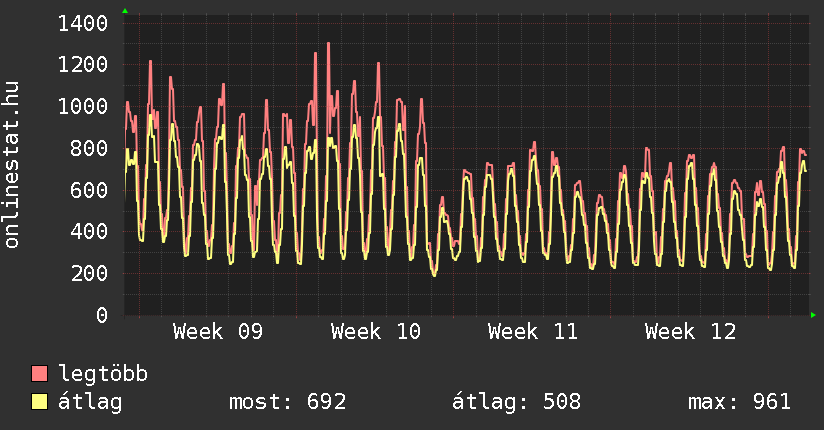
Task: Click the Week 12 axis label
Action: click(x=690, y=331)
